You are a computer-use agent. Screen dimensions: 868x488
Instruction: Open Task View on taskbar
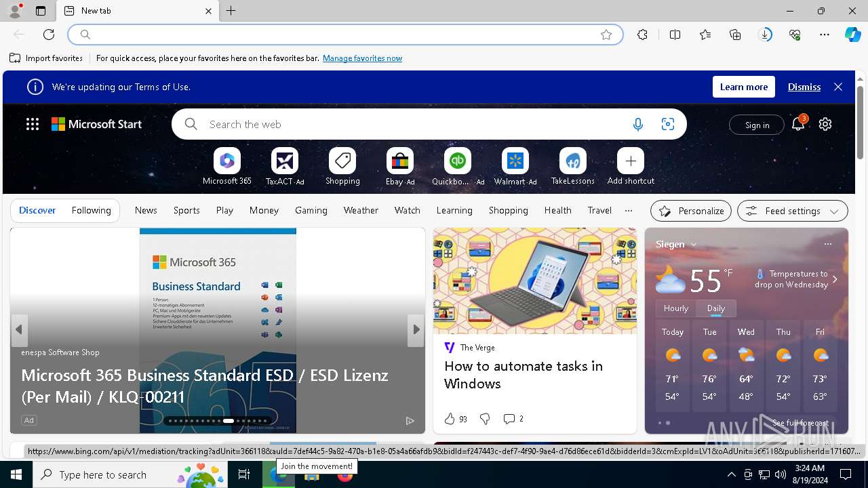click(x=244, y=474)
